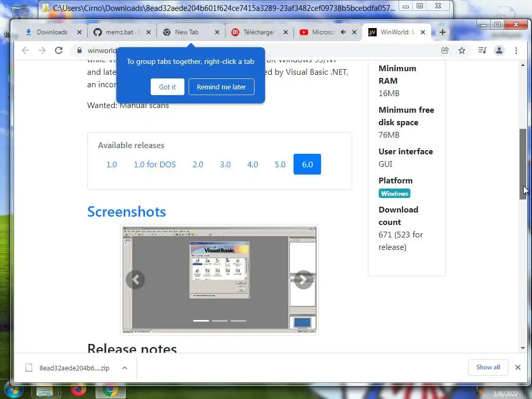Go back to previous page
The height and width of the screenshot is (399, 532).
[x=25, y=50]
